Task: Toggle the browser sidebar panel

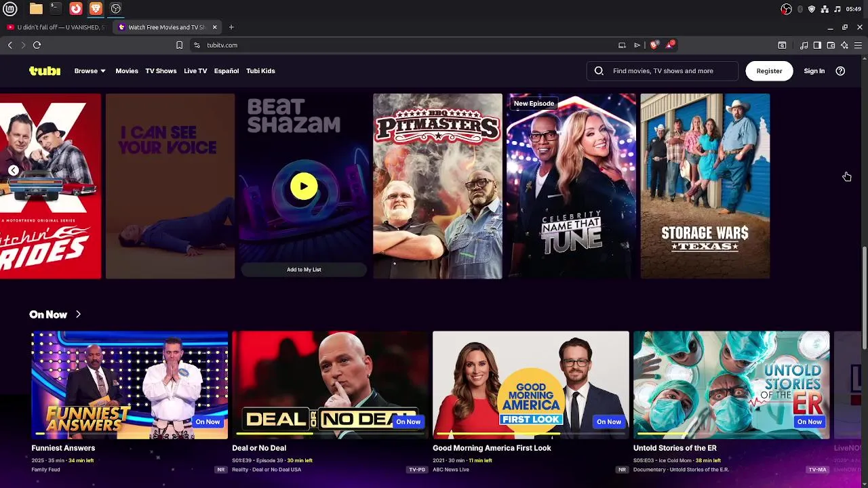Action: [x=817, y=45]
